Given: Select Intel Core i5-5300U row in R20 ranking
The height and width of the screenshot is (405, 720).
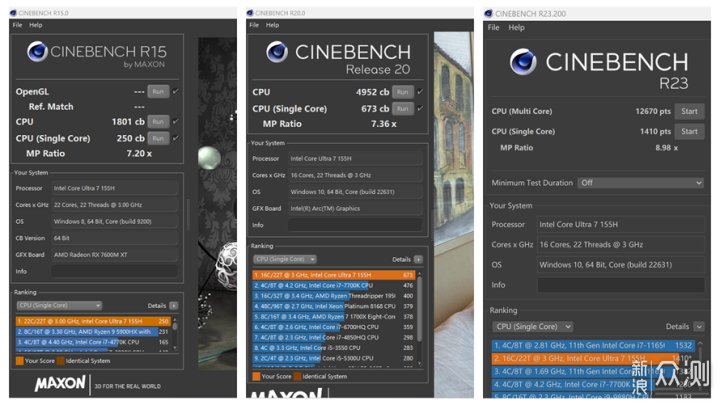Looking at the screenshot, I should coord(334,358).
